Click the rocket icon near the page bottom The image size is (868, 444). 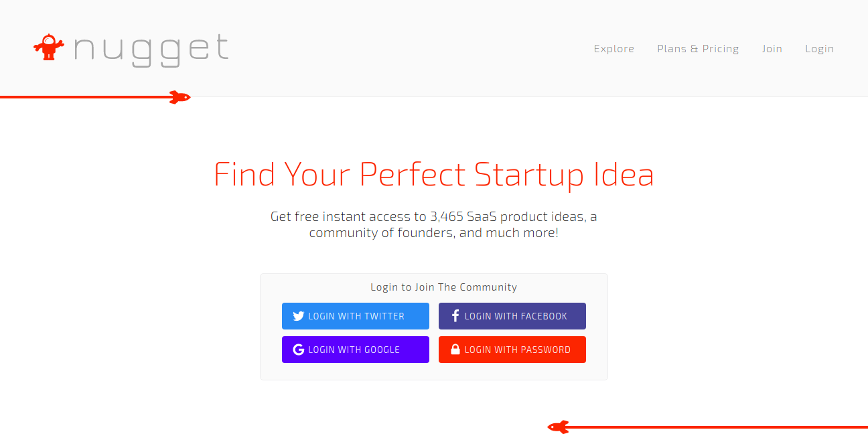point(558,427)
